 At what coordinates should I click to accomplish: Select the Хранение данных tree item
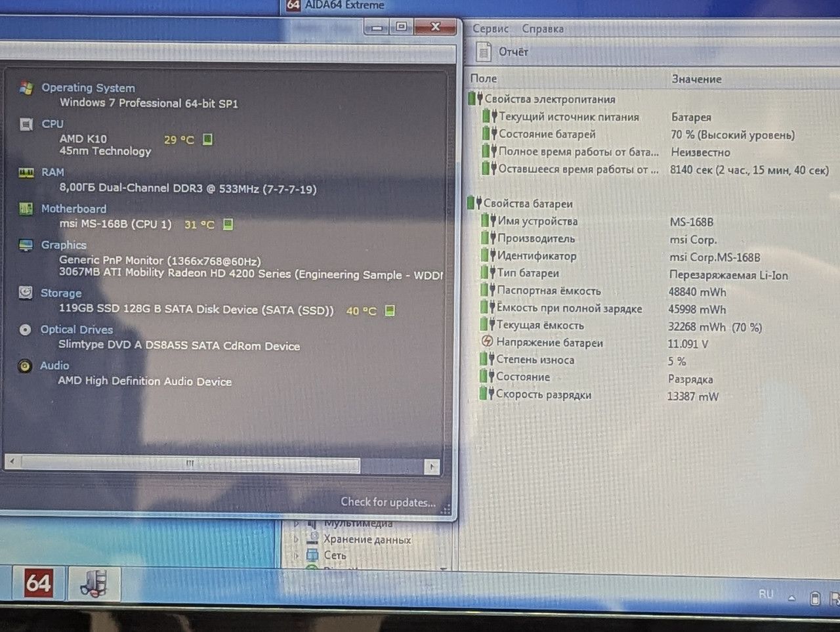(367, 539)
